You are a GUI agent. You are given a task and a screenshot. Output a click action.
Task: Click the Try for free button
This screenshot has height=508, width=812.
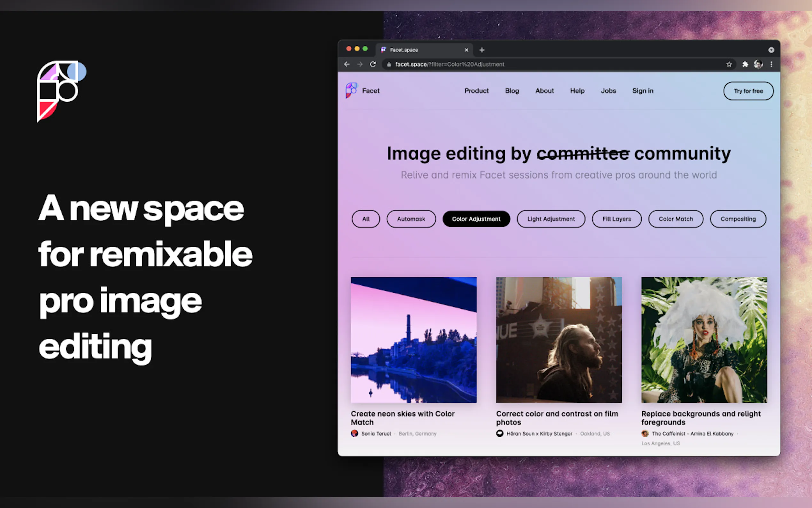pyautogui.click(x=748, y=91)
